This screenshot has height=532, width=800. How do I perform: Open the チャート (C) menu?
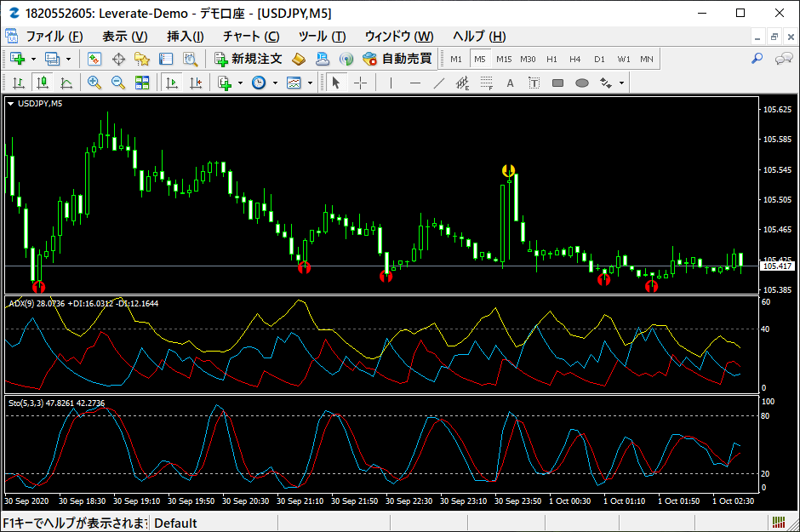(252, 37)
